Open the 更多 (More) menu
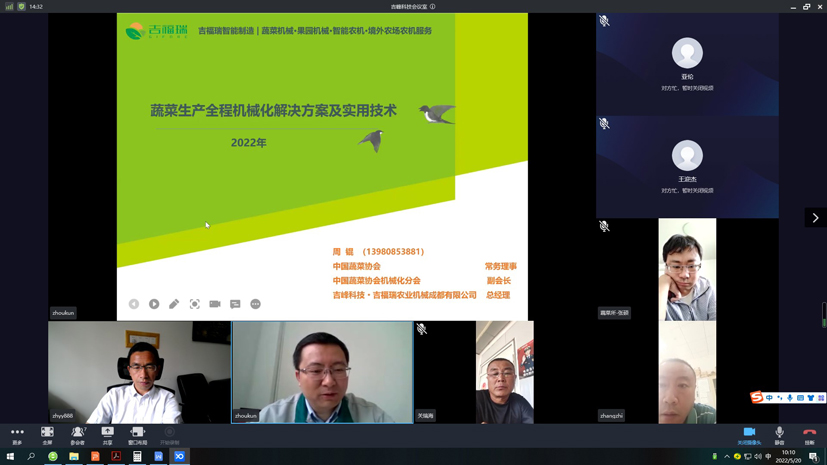Screen dimensions: 827x465 (17, 435)
